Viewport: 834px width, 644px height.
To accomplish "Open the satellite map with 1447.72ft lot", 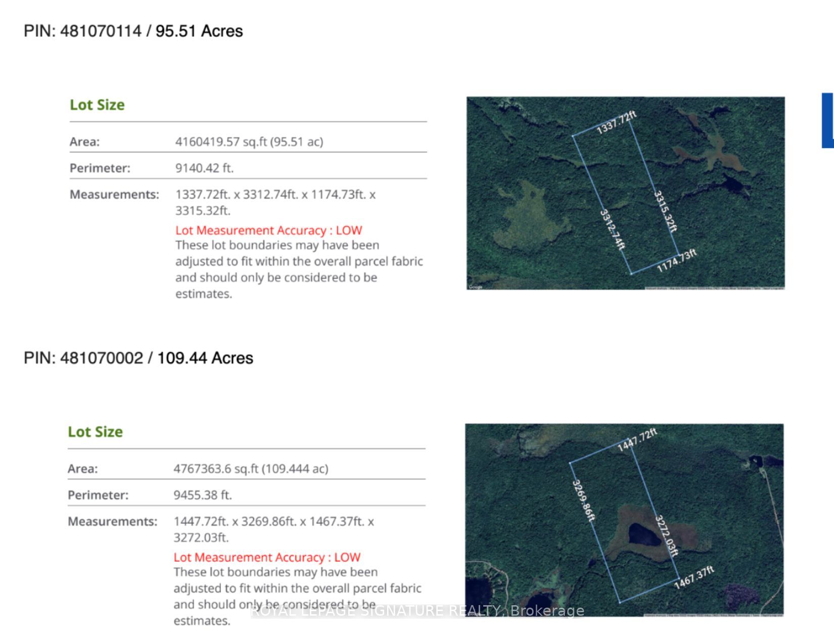I will [625, 520].
